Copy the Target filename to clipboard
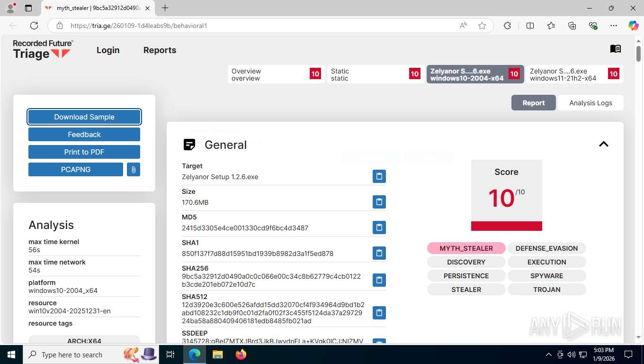644x364 pixels. (x=379, y=176)
